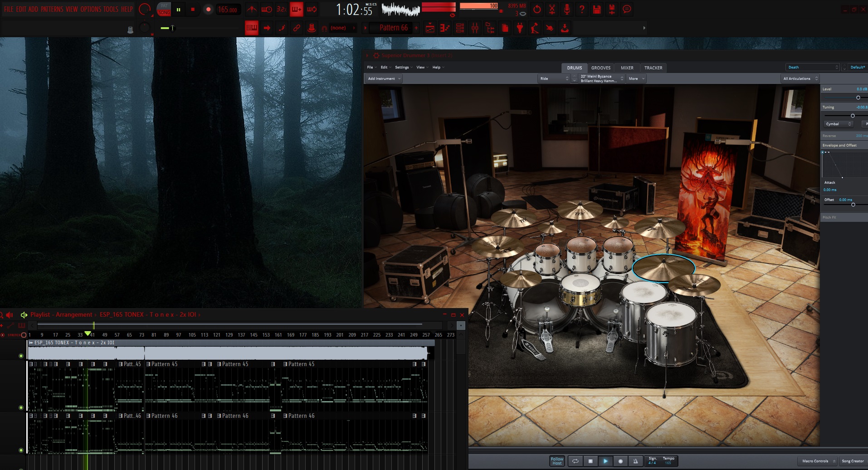The width and height of the screenshot is (868, 470).
Task: Click the tempo field showing 165.000
Action: tap(227, 10)
